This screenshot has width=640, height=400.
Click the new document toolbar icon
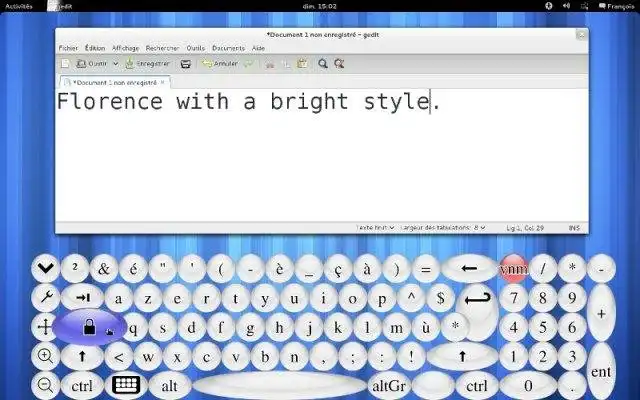pos(65,64)
